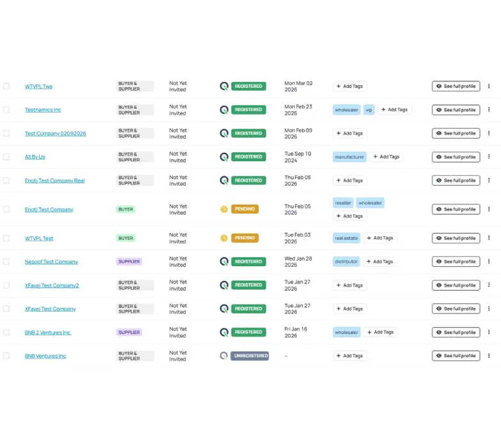
Task: Add Tags to WTVPL Two
Action: tap(350, 86)
